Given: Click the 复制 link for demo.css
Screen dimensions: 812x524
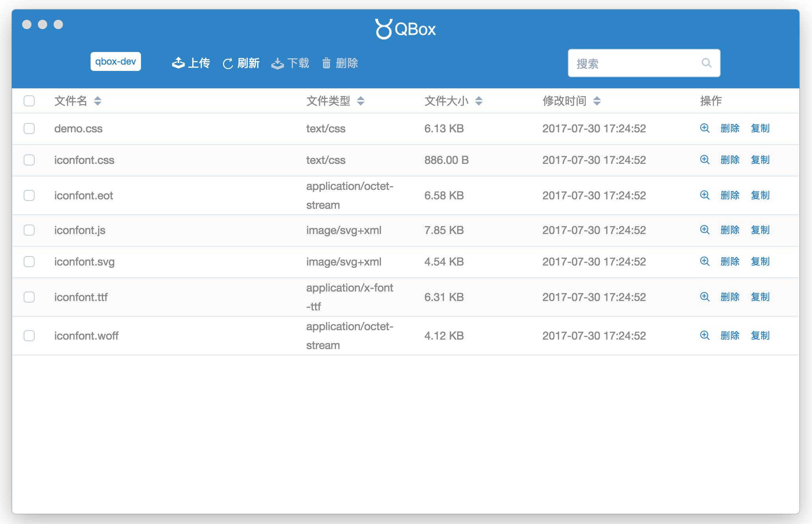Looking at the screenshot, I should [x=760, y=128].
